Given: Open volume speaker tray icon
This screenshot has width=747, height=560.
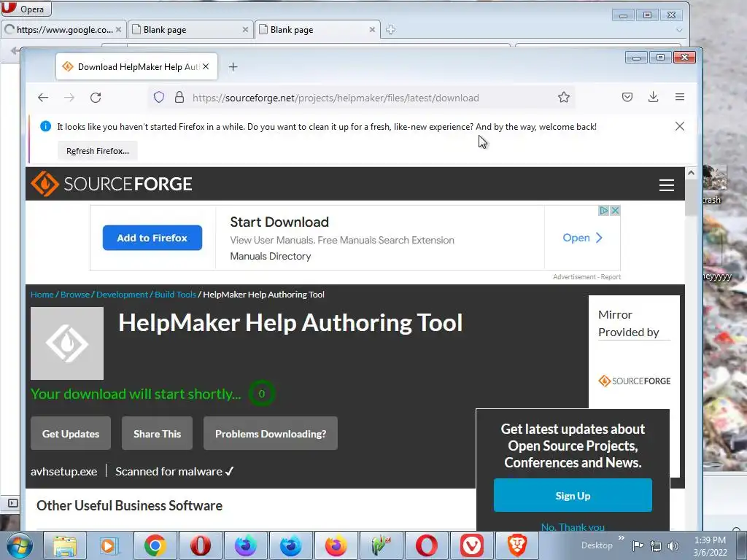Looking at the screenshot, I should click(x=673, y=545).
